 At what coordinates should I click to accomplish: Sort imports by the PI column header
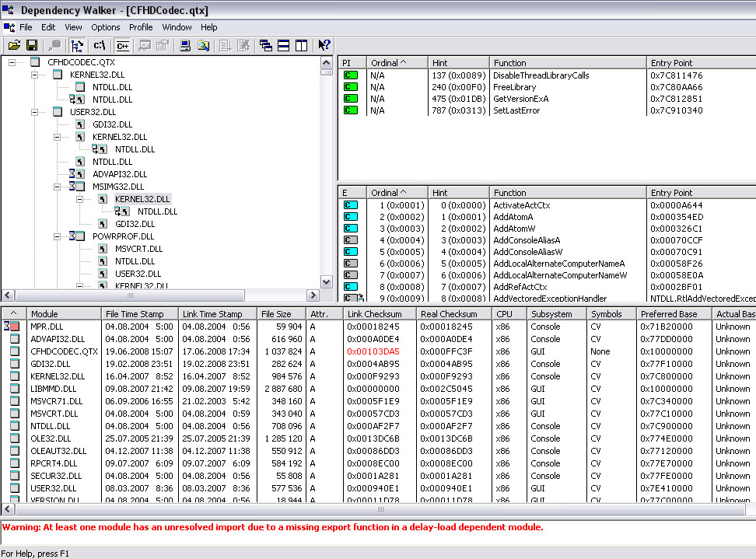tap(352, 63)
